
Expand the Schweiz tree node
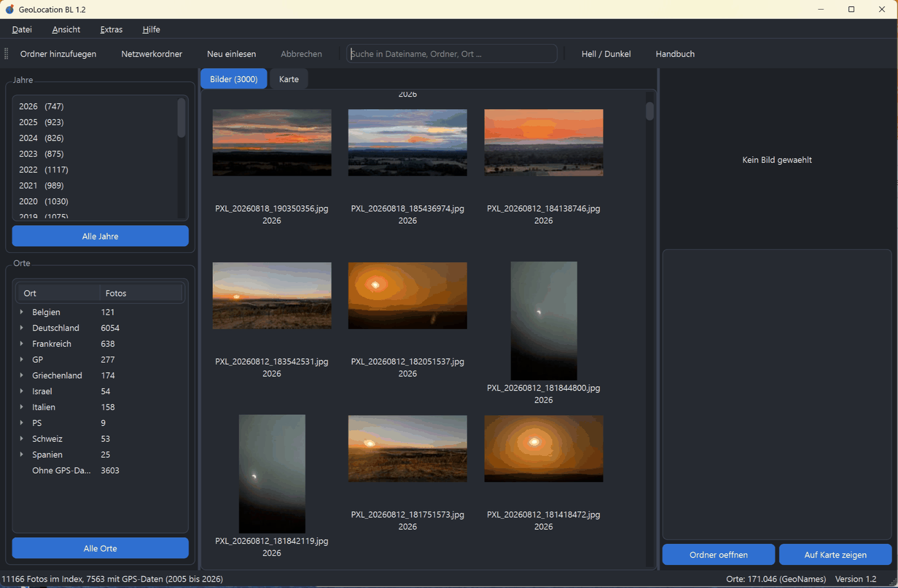click(x=21, y=439)
